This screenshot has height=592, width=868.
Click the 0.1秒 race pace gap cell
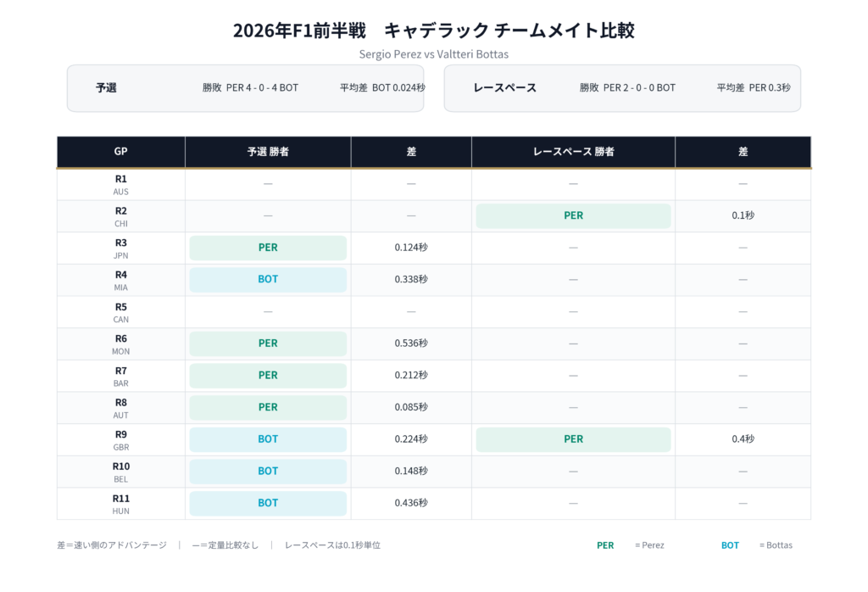tap(743, 215)
